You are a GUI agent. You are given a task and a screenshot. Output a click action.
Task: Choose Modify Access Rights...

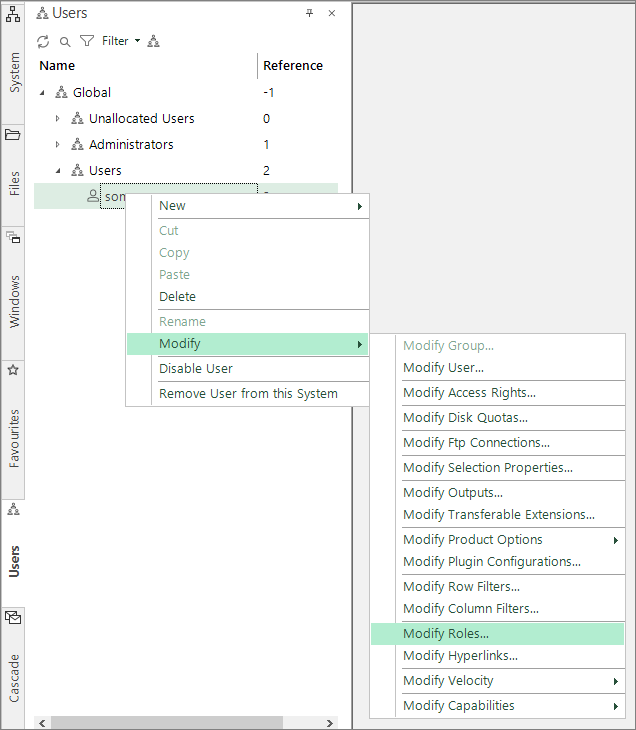[x=497, y=393]
